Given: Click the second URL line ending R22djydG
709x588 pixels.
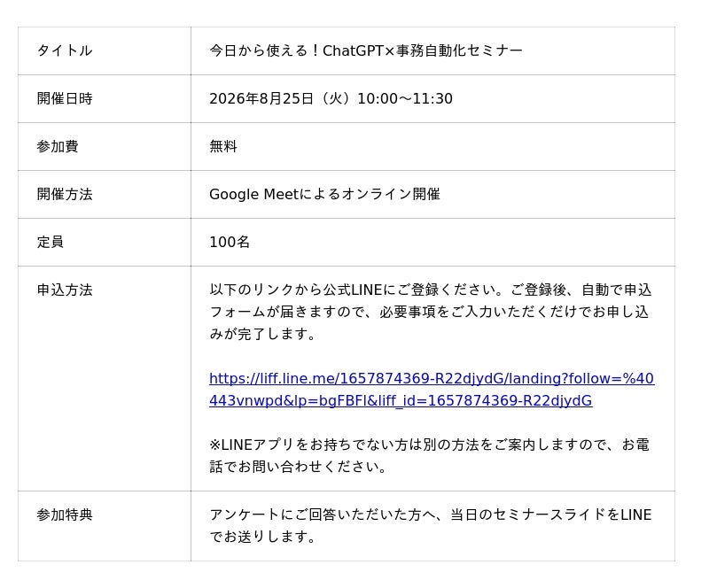Looking at the screenshot, I should tap(401, 400).
